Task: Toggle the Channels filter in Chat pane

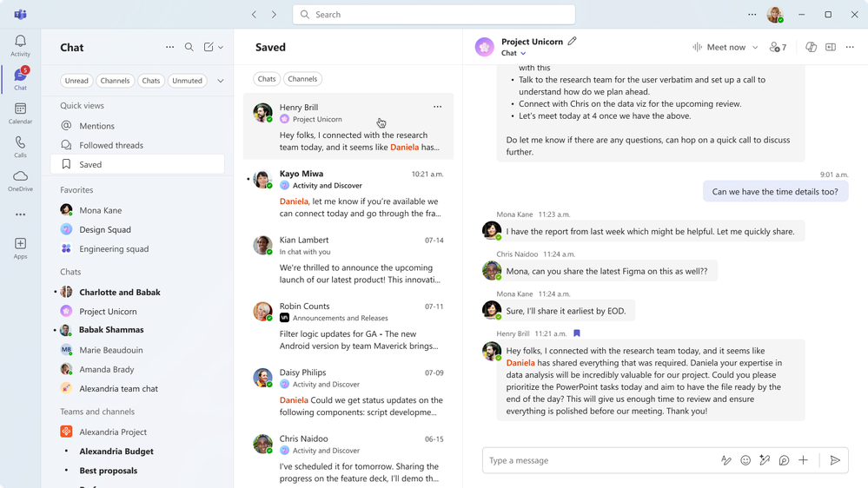Action: 115,81
